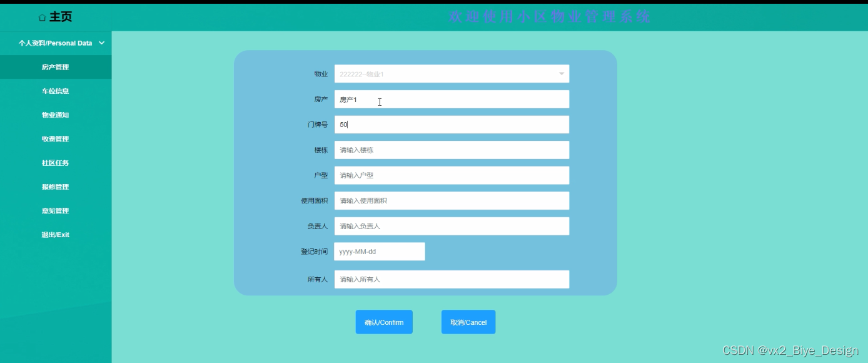Open the 物业 dropdown arrow
The width and height of the screenshot is (868, 363).
click(x=561, y=74)
